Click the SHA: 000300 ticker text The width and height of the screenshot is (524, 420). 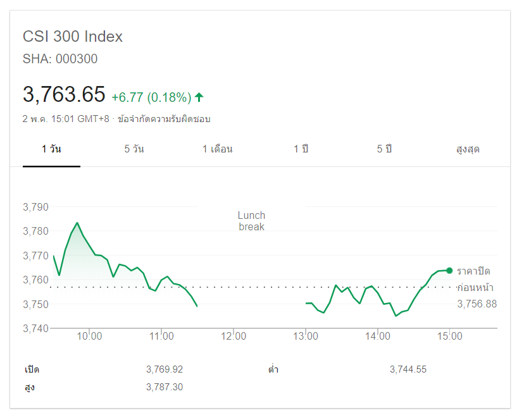point(60,59)
